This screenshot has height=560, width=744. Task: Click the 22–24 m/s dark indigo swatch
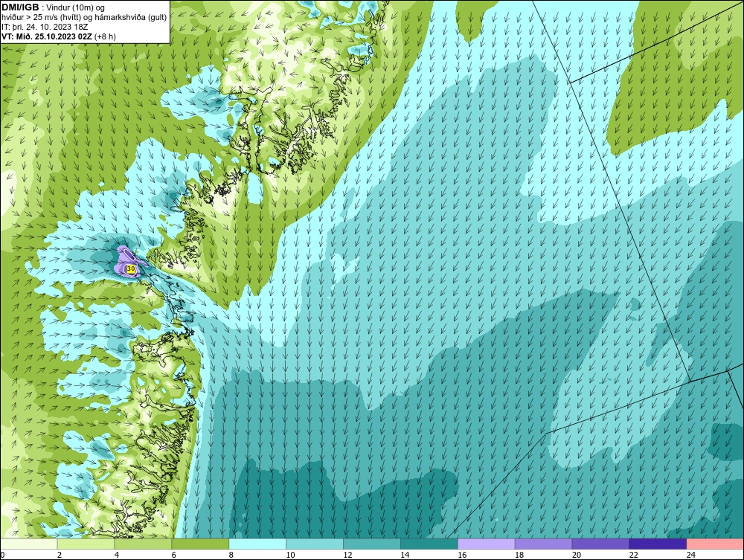658,544
